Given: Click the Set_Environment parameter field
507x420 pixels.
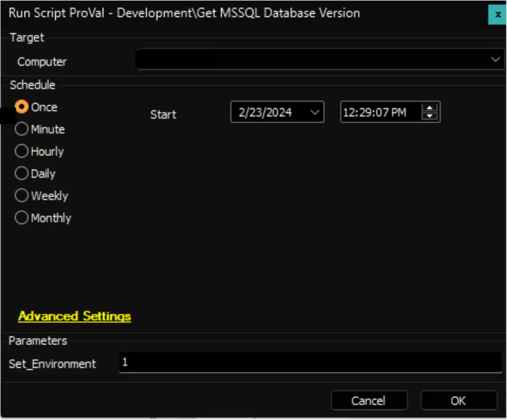Looking at the screenshot, I should [x=310, y=362].
